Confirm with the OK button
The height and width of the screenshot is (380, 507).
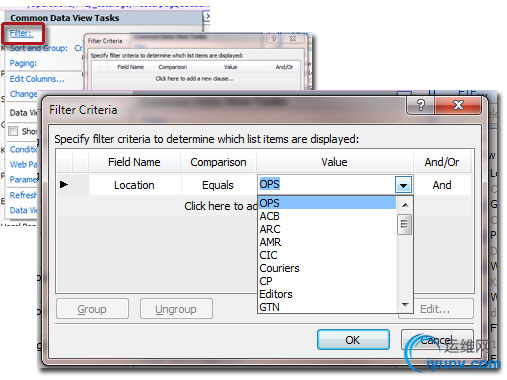coord(353,340)
